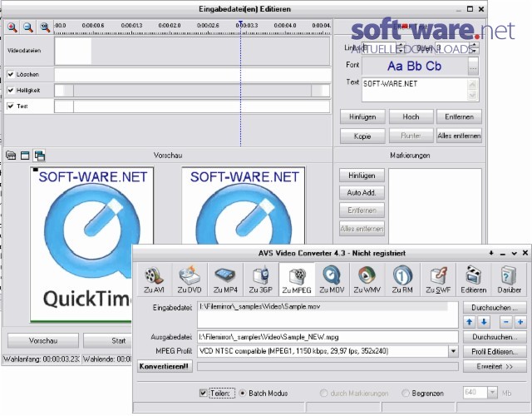Uncheck the Teilen checkbox
The width and height of the screenshot is (532, 416).
point(203,393)
